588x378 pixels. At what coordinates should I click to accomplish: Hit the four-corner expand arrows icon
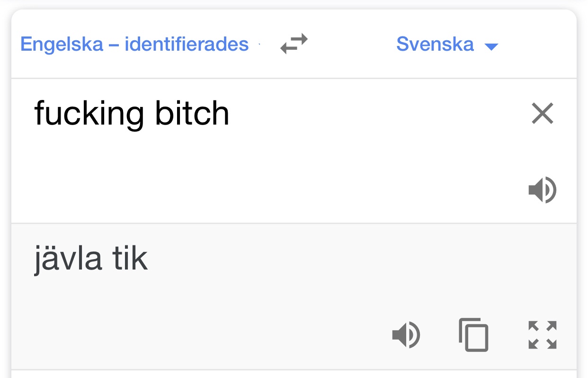tap(543, 335)
